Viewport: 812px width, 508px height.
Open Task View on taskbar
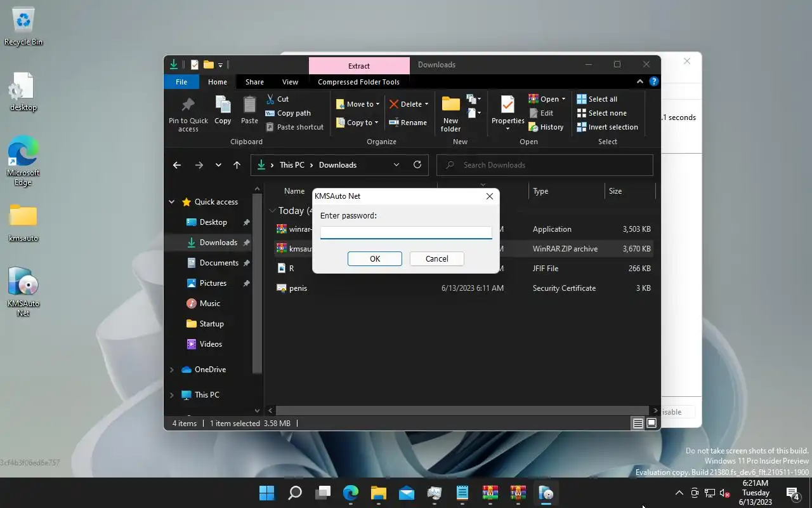pyautogui.click(x=324, y=493)
